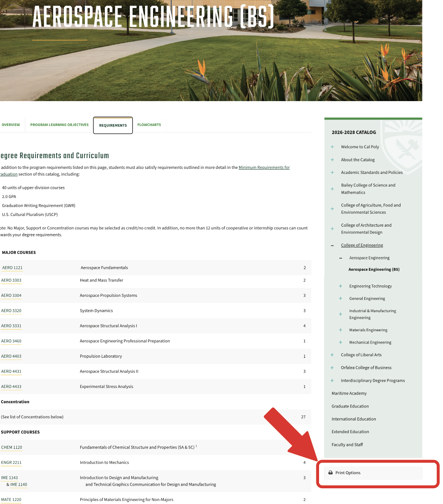Select the Flowcharts tab
Viewport: 443px width, 504px height.
point(149,125)
